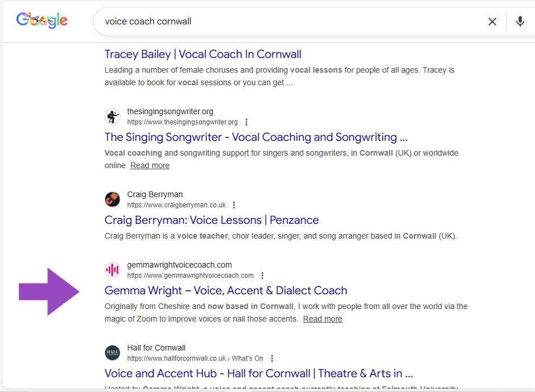The width and height of the screenshot is (535, 392).
Task: Open the options menu next to thesingingsongwriter.org URL
Action: click(x=246, y=122)
